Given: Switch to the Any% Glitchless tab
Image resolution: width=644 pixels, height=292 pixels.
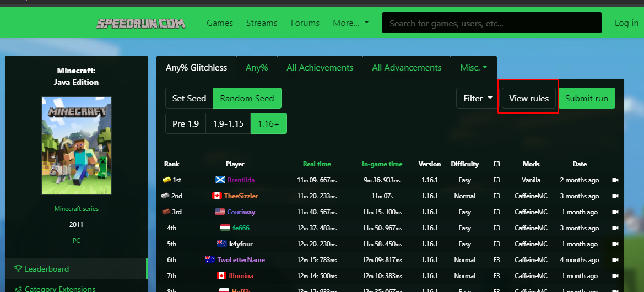Looking at the screenshot, I should tap(196, 68).
